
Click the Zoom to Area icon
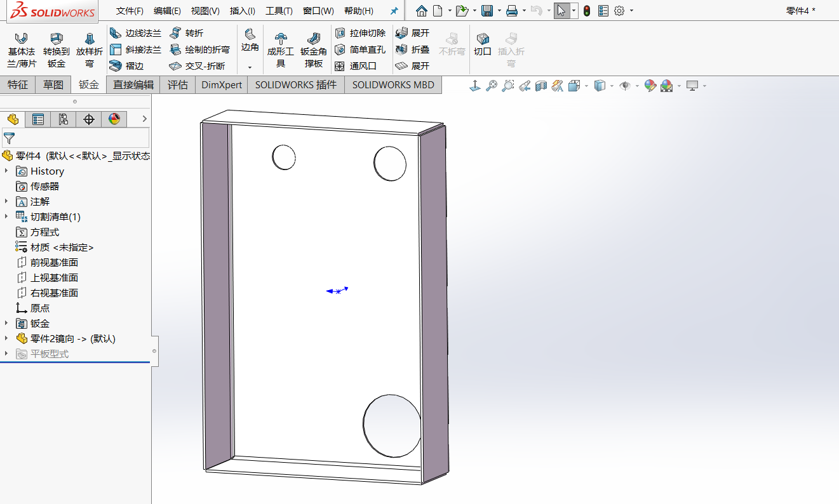coord(507,86)
